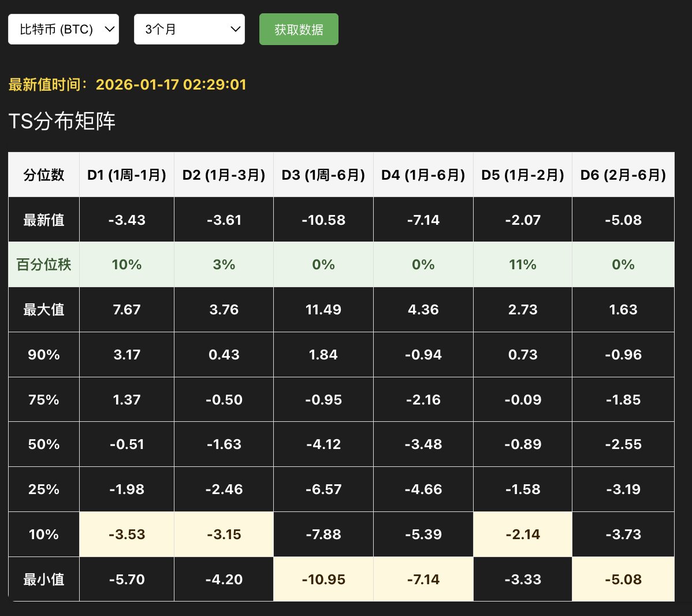Click the highlighted -3.53 cell in D1

click(x=127, y=533)
